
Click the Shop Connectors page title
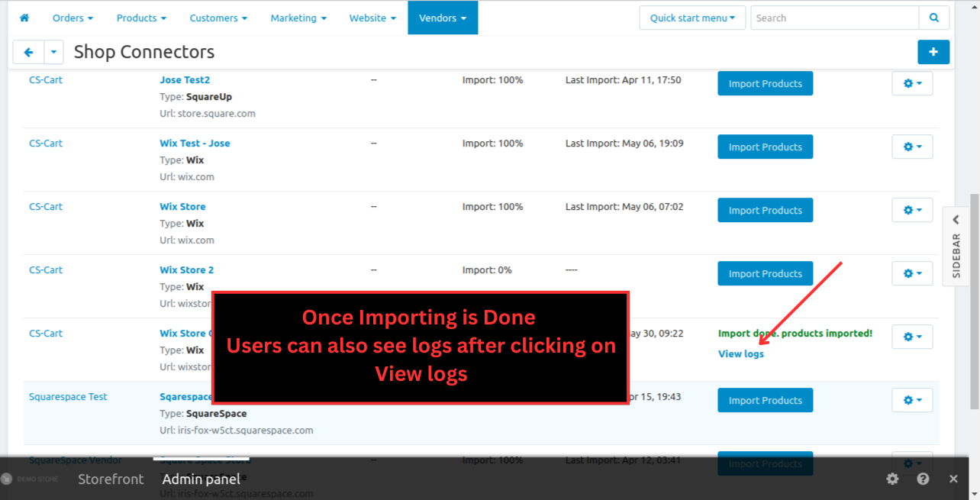click(144, 52)
